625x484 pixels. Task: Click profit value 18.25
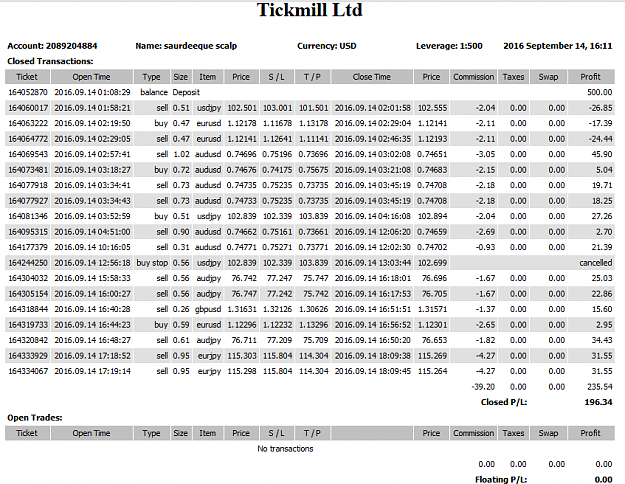602,201
